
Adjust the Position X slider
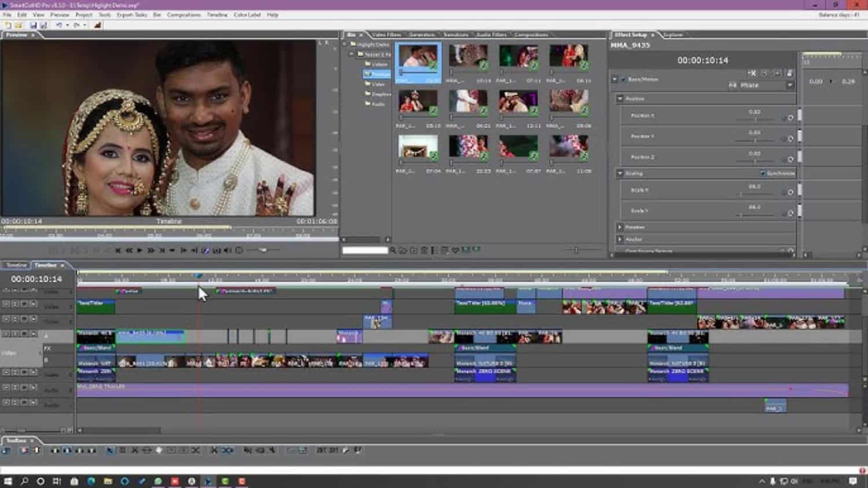755,120
